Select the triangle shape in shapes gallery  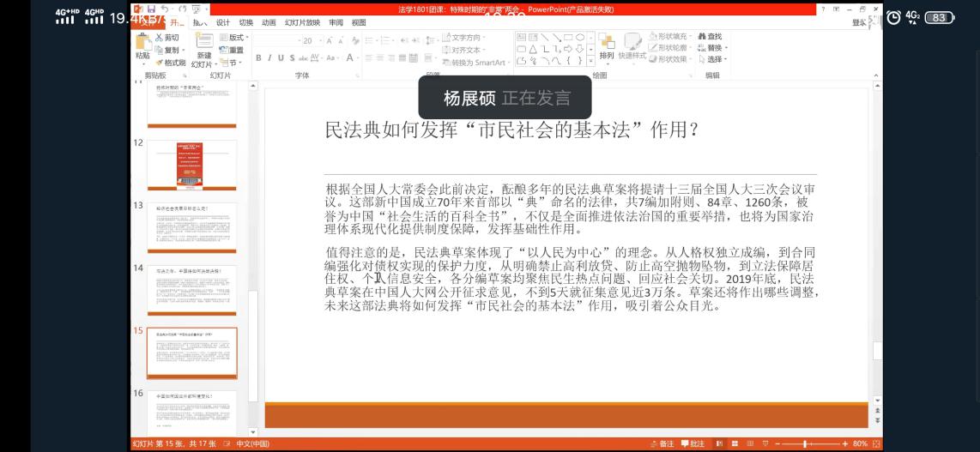pos(533,50)
